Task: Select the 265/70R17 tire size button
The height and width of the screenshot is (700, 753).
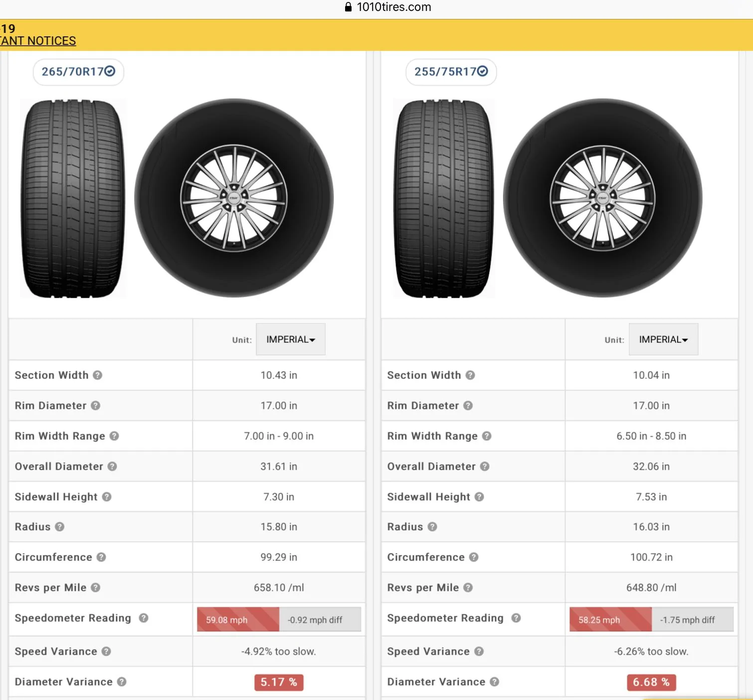Action: pos(78,72)
